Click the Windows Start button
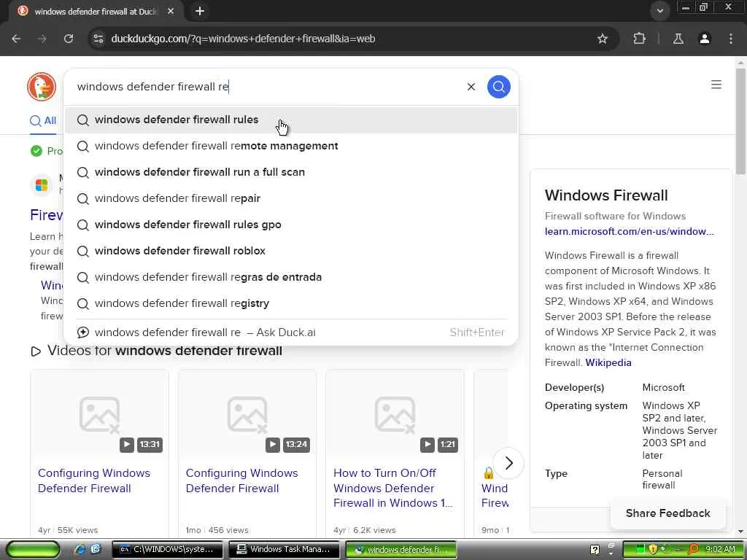The image size is (747, 560). (x=33, y=550)
